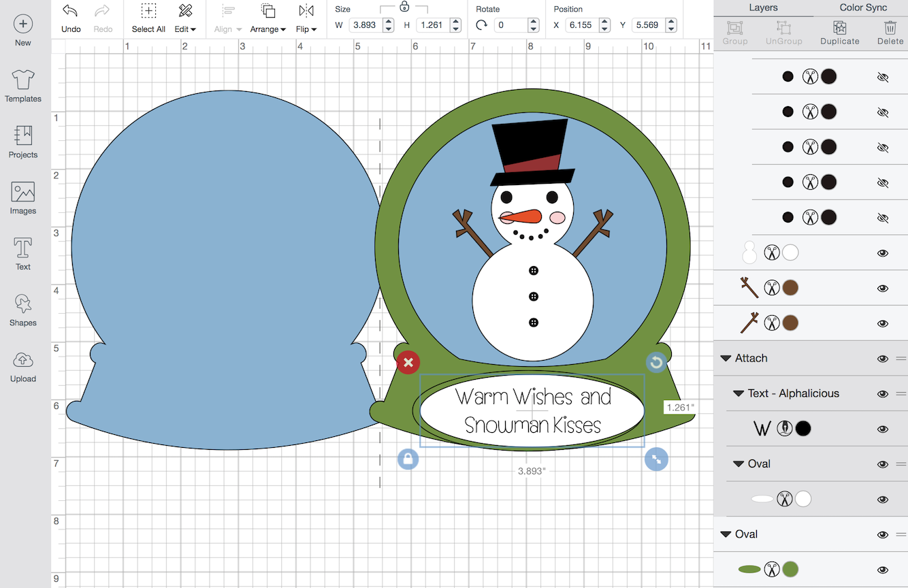Screen dimensions: 908x588
Task: Open the Templates panel
Action: (23, 86)
